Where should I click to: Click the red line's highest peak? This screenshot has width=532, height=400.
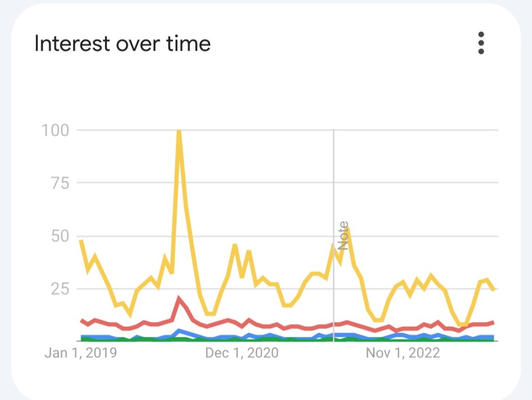(179, 299)
